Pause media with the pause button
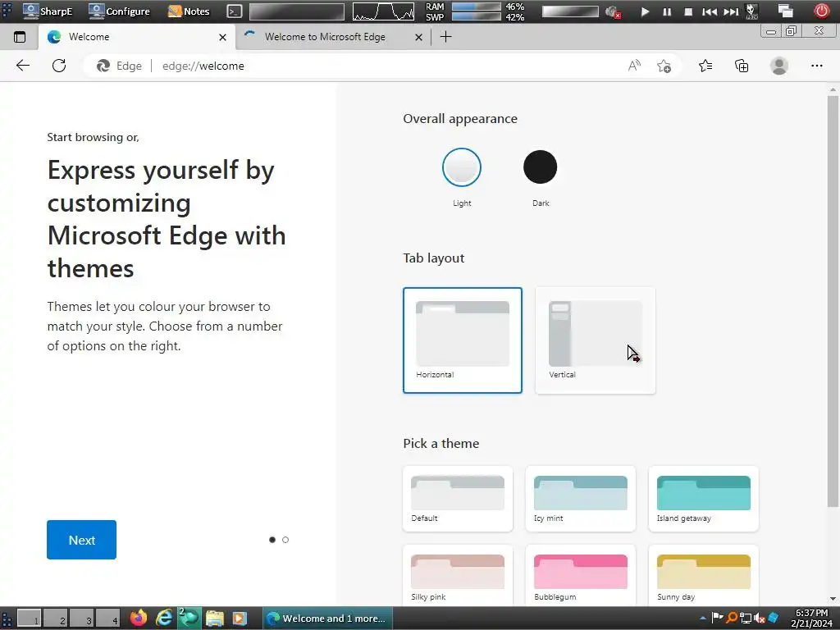The width and height of the screenshot is (840, 630). click(667, 11)
